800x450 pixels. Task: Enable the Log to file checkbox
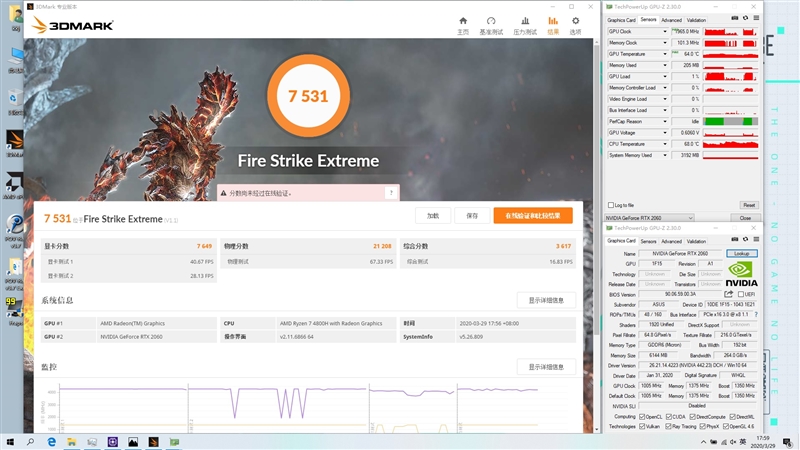[x=612, y=205]
